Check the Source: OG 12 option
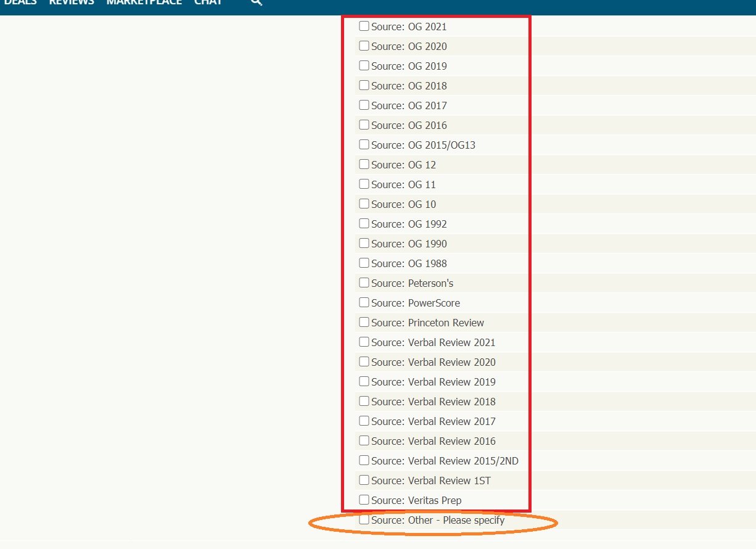This screenshot has width=756, height=549. click(364, 164)
